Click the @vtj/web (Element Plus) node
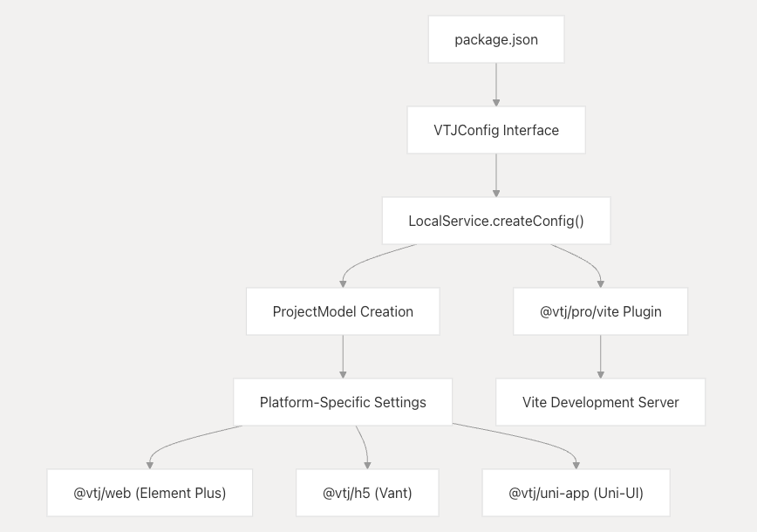The image size is (757, 532). (150, 493)
